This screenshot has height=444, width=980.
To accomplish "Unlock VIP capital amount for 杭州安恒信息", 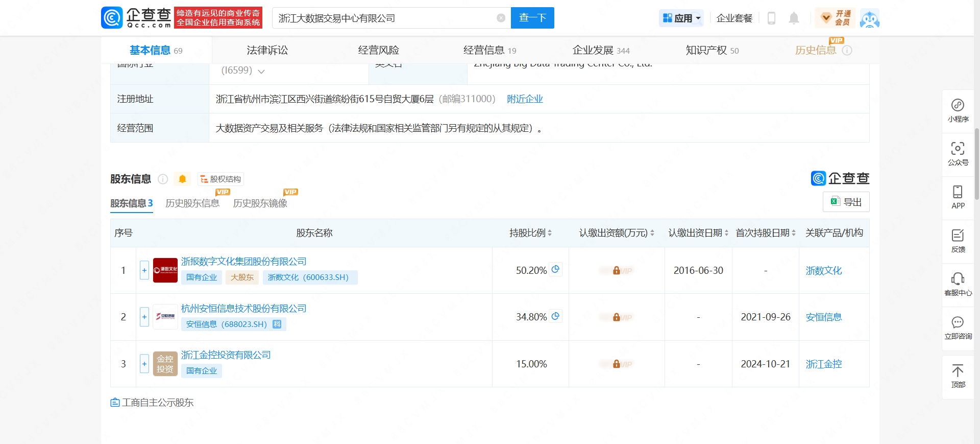I will click(x=617, y=317).
